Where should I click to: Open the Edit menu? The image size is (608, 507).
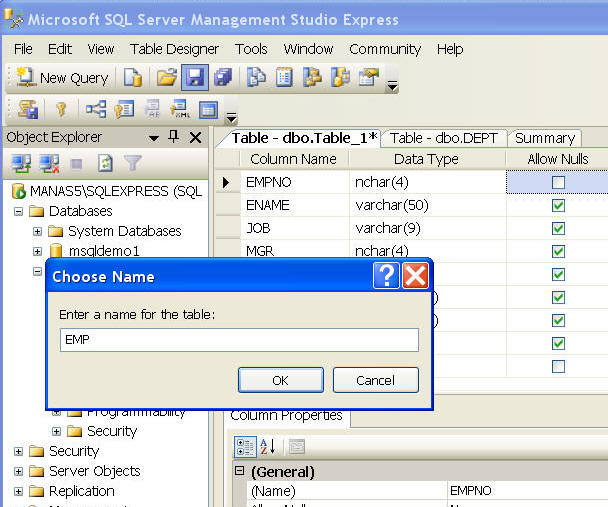(x=60, y=49)
